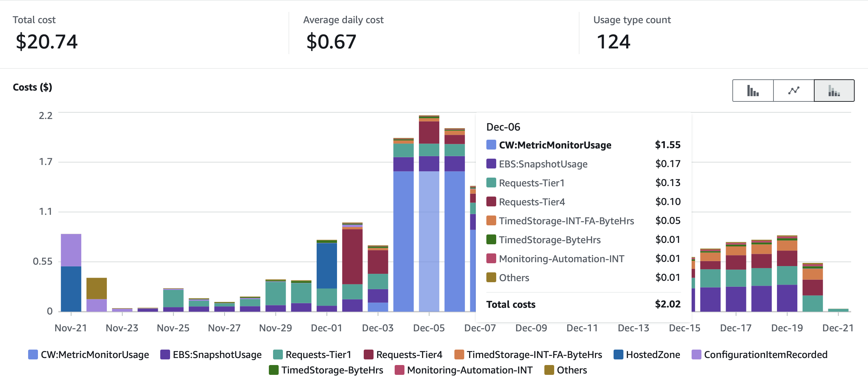Toggle Others legend swatch at bottom
The image size is (868, 391).
pyautogui.click(x=549, y=370)
